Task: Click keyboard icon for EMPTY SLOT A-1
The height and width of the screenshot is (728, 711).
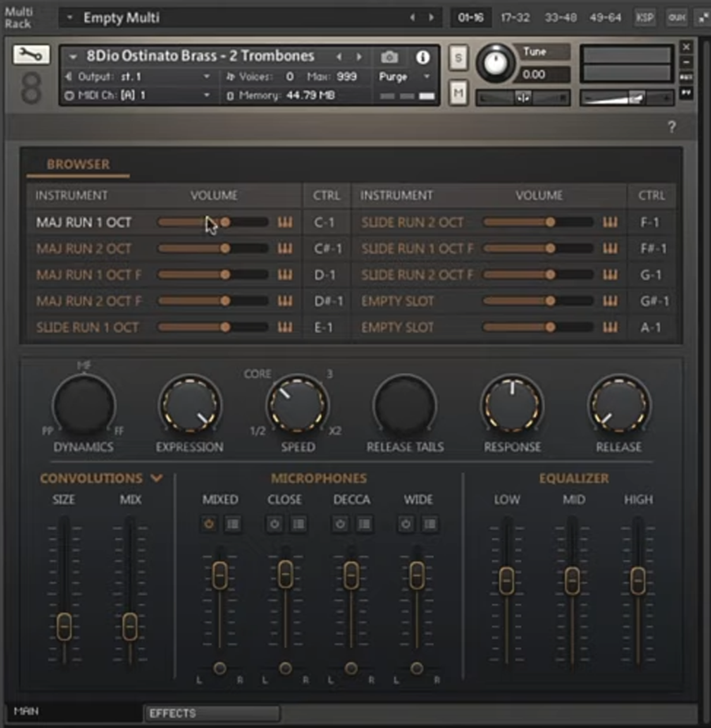Action: pos(610,328)
